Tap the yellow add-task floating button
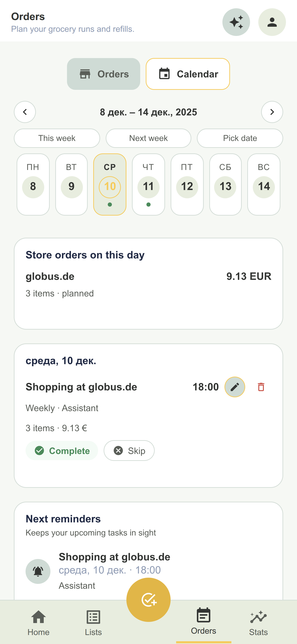Viewport: 297px width, 644px height. tap(148, 600)
